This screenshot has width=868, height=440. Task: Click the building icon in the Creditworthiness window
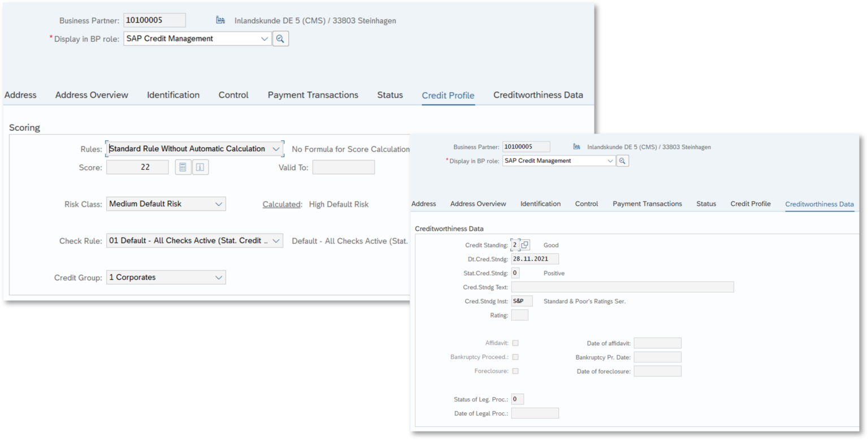coord(576,146)
